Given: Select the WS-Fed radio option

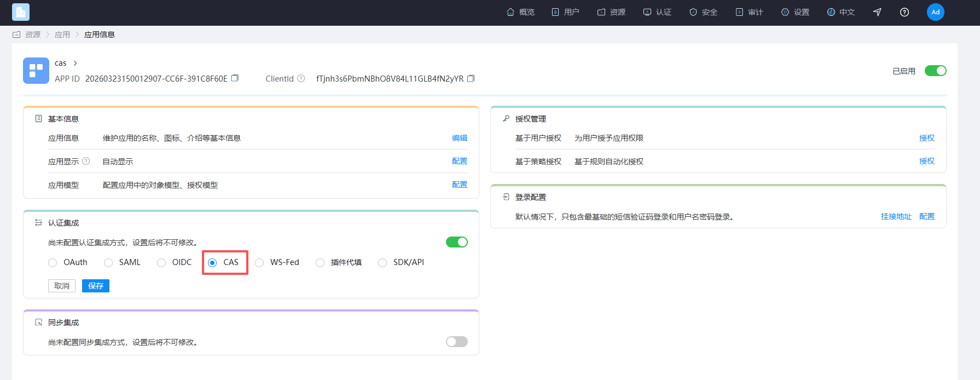Looking at the screenshot, I should (x=259, y=263).
